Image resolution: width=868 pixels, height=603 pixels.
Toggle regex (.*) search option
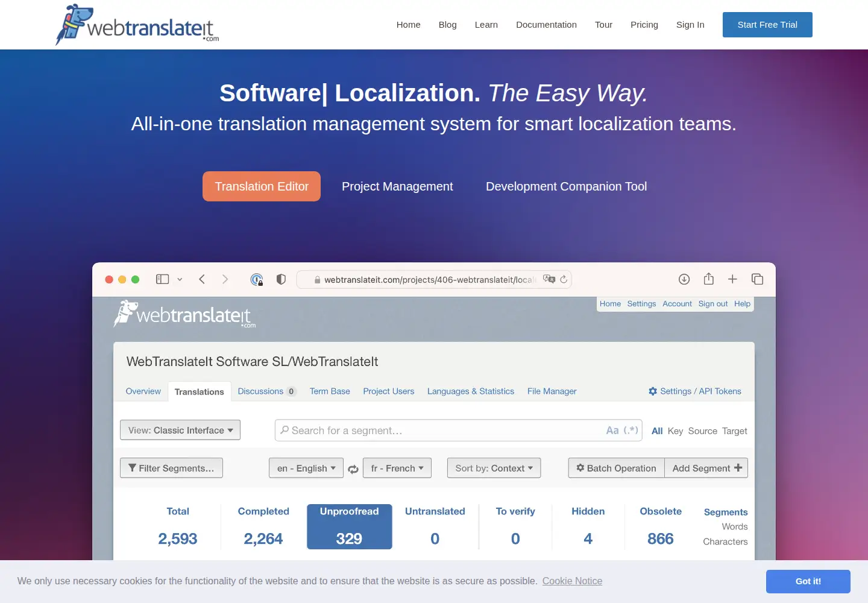tap(631, 431)
